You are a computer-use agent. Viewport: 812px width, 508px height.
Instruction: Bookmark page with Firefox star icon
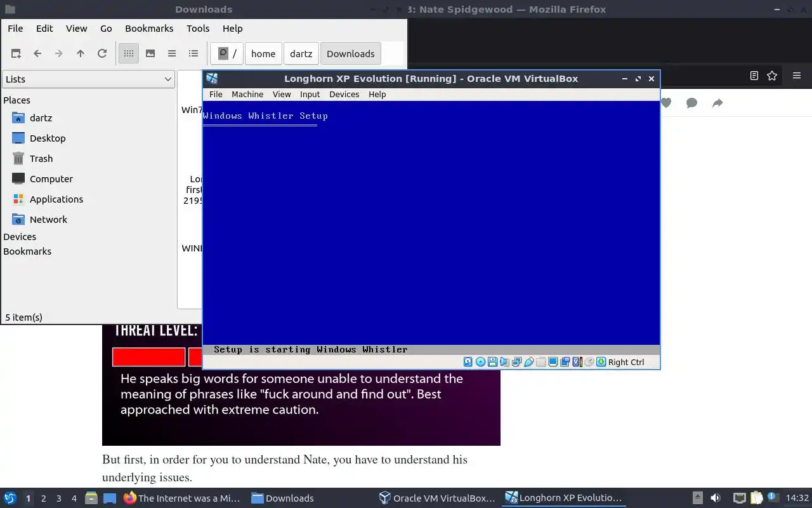click(x=772, y=76)
